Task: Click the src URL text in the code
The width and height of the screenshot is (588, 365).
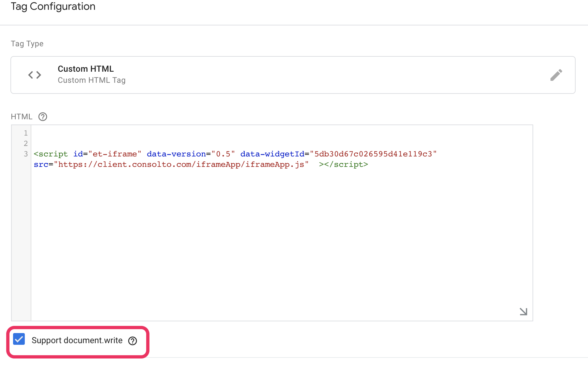Action: pyautogui.click(x=181, y=164)
